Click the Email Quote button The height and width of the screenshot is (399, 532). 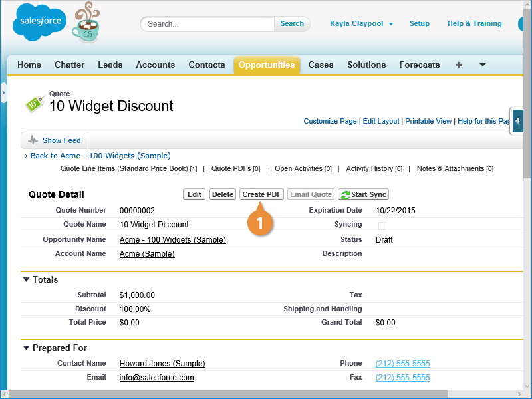click(x=311, y=194)
